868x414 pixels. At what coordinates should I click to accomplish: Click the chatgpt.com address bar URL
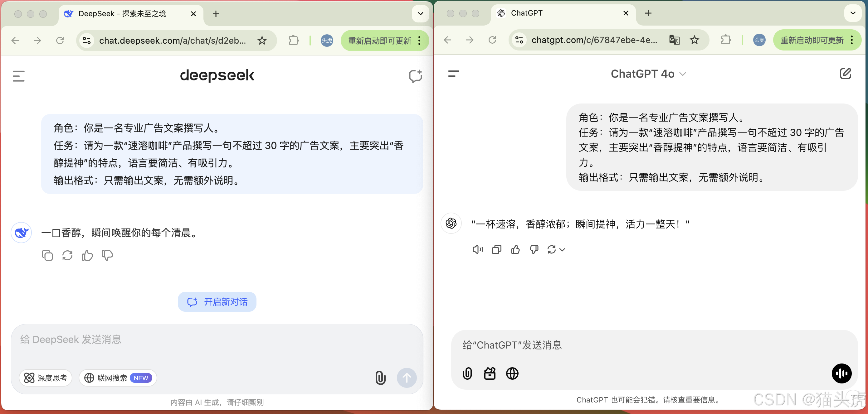pyautogui.click(x=594, y=40)
